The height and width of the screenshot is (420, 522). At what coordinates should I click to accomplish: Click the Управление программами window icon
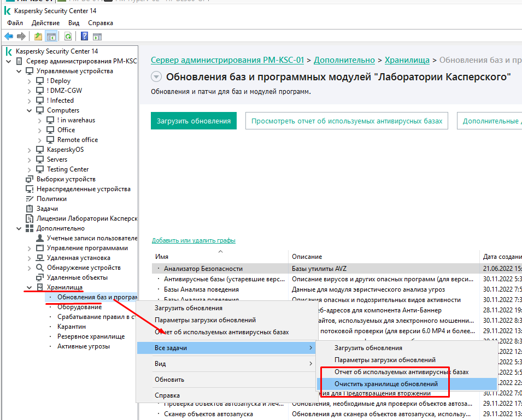click(x=40, y=248)
